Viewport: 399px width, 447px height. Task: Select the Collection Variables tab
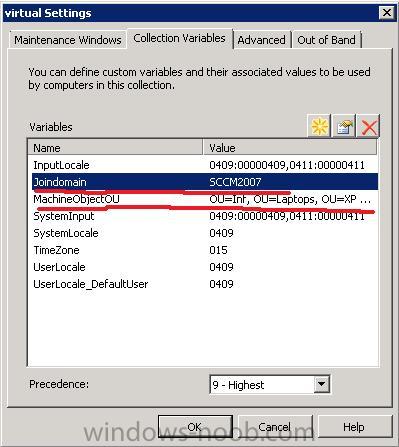179,38
